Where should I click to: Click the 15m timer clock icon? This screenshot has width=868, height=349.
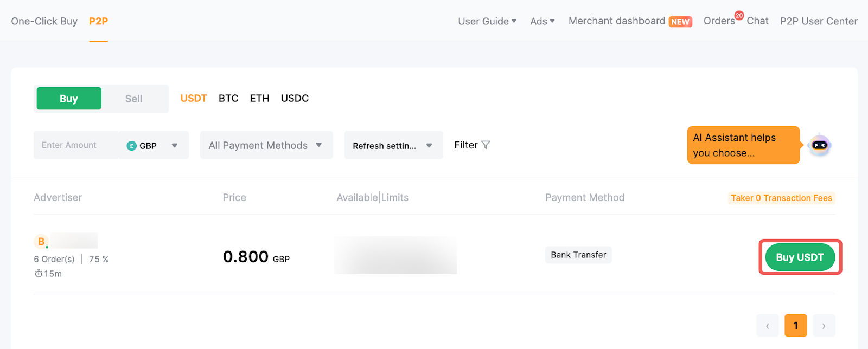pos(39,274)
